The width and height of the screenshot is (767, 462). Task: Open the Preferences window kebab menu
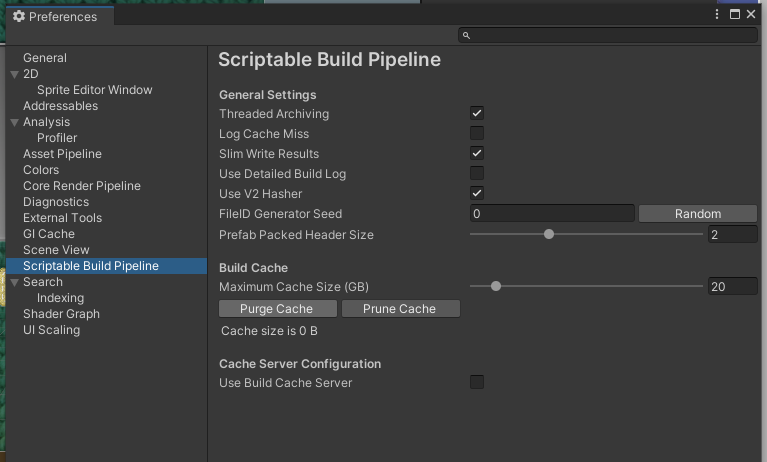coord(717,15)
